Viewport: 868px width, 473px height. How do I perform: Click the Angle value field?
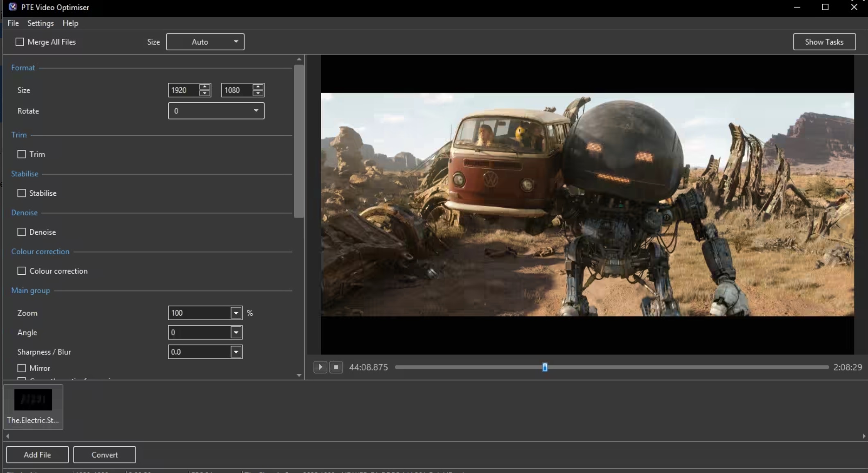(199, 332)
